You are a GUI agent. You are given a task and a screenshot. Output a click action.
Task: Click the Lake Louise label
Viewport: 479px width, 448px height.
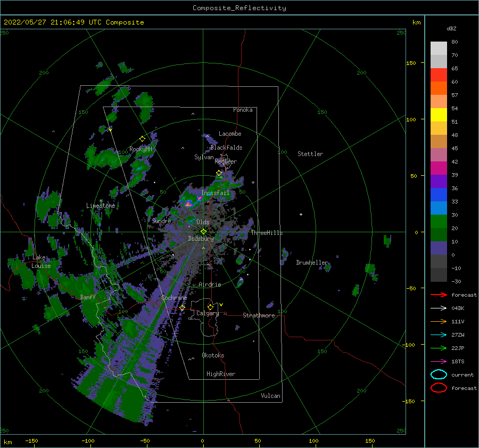click(41, 262)
